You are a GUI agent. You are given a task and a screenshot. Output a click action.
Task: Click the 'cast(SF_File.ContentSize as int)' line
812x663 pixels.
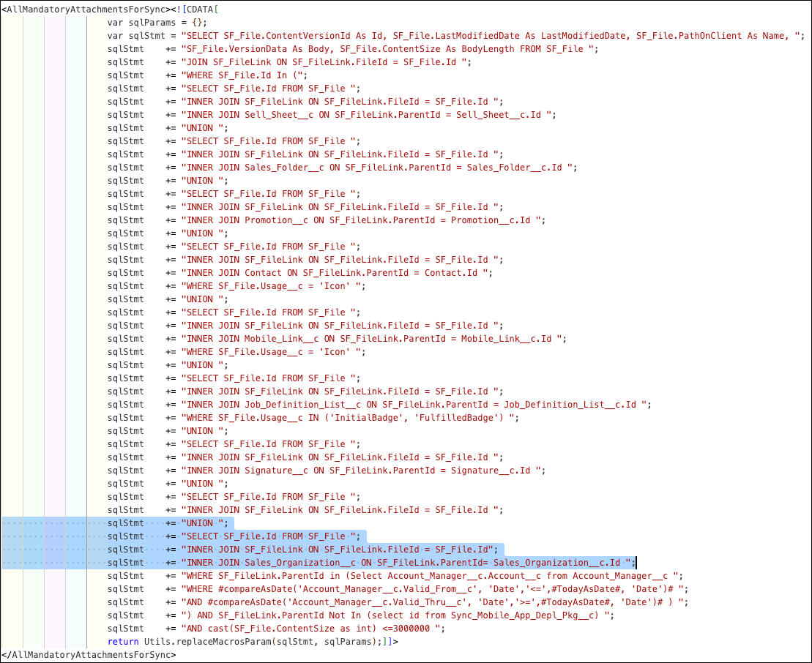pos(276,629)
